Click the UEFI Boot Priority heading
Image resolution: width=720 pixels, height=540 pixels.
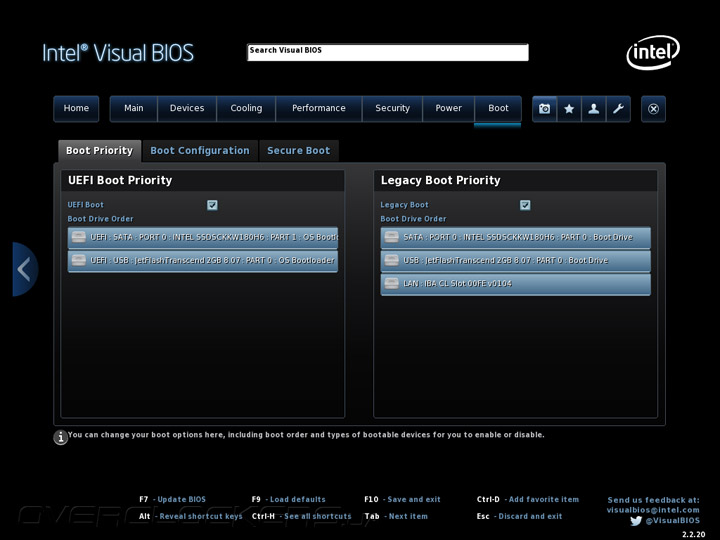tap(120, 180)
